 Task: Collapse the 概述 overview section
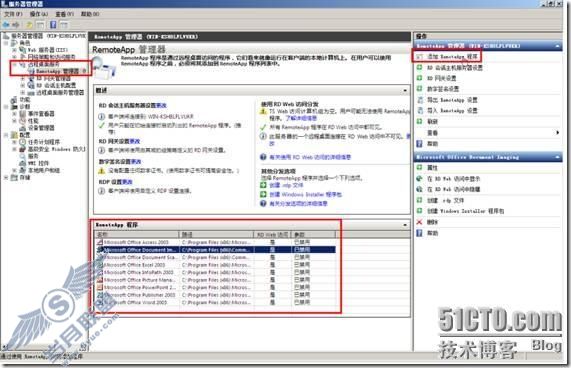pyautogui.click(x=405, y=90)
